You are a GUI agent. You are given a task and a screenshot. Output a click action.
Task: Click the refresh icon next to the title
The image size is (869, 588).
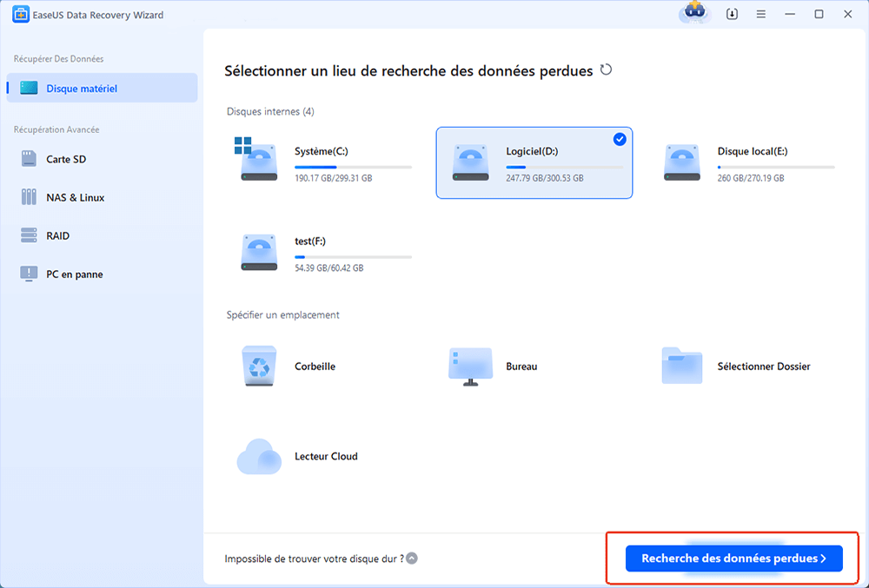pyautogui.click(x=607, y=69)
